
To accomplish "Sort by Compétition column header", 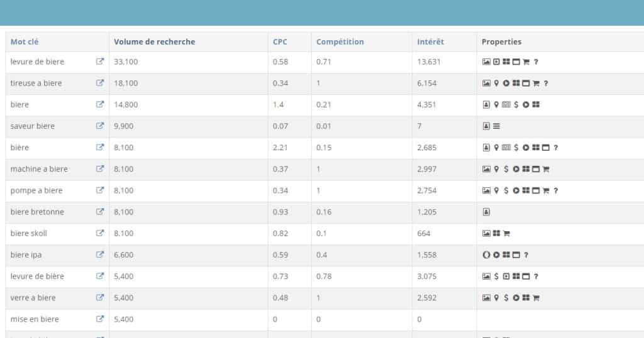I will coord(340,42).
